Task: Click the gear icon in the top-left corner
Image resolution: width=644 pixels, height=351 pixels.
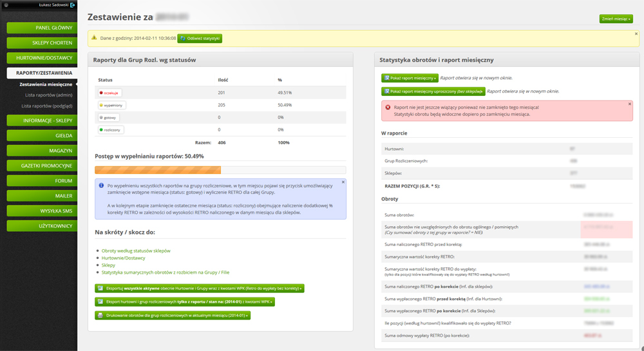Action: (x=5, y=5)
